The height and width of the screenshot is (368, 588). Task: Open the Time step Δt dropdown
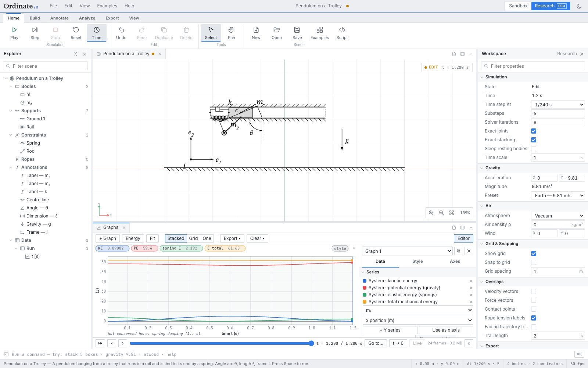[x=558, y=105]
